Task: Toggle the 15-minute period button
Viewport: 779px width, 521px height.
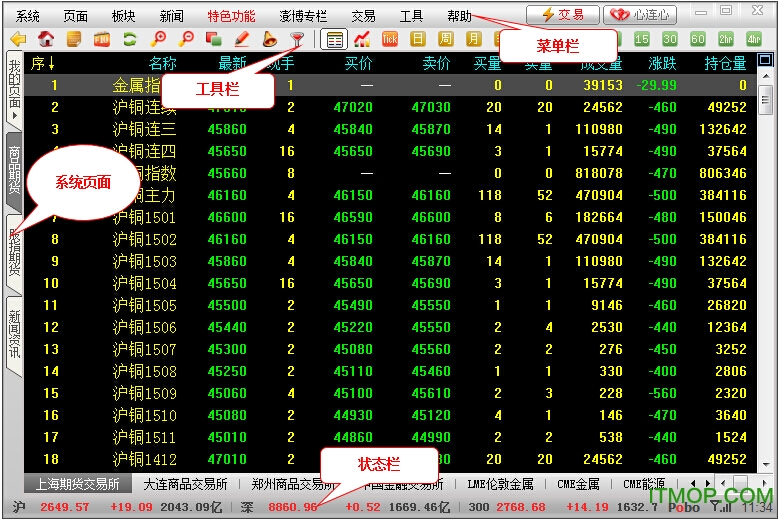Action: click(x=642, y=40)
